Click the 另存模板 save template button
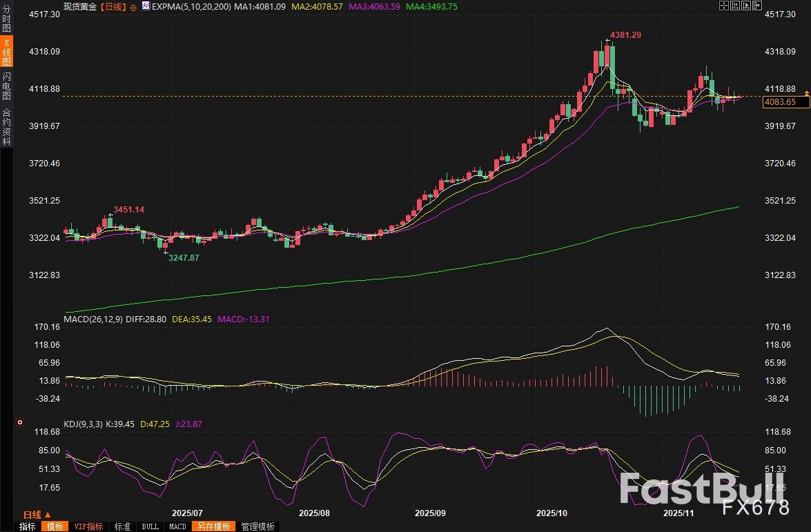811x532 pixels. (x=213, y=526)
